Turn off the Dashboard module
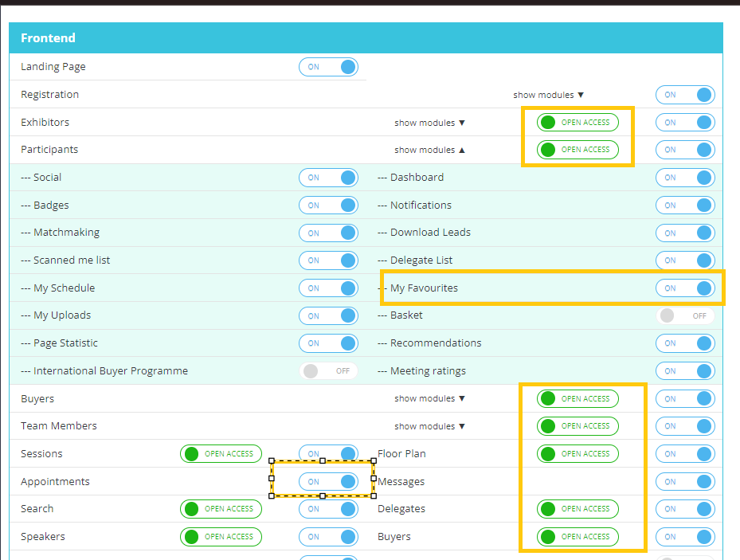This screenshot has width=740, height=560. coord(684,178)
